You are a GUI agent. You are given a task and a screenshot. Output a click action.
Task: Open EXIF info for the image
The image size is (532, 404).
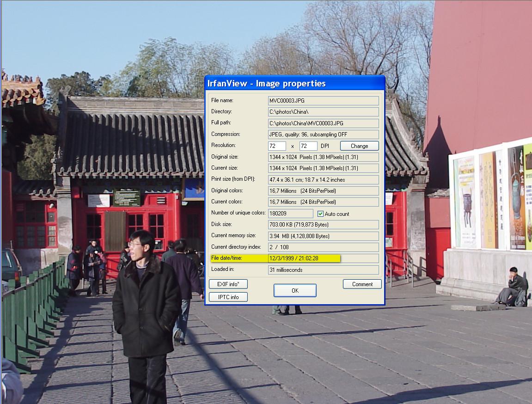click(228, 284)
